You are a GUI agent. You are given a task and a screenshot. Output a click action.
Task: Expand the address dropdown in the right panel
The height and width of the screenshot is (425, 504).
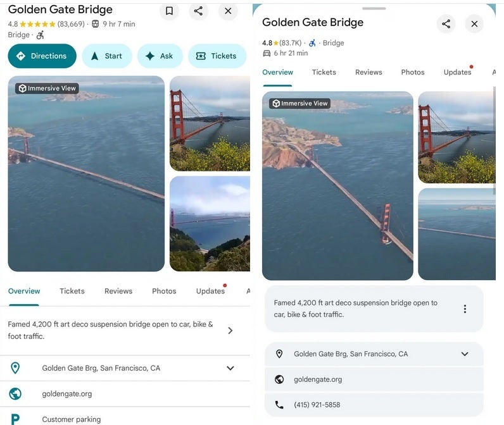coord(465,354)
